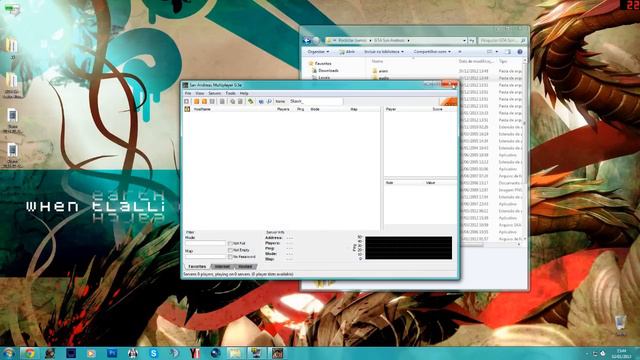Click the Mode filter text field
The height and width of the screenshot is (360, 640).
tap(205, 243)
